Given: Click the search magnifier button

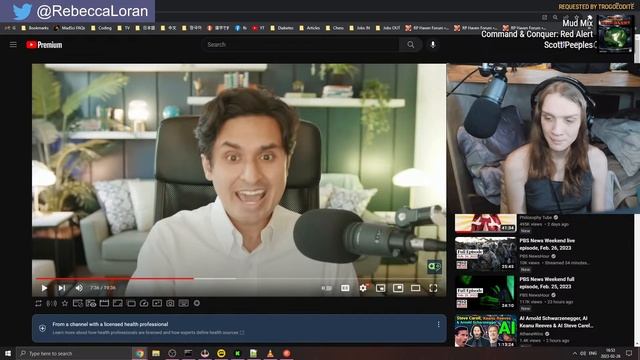Looking at the screenshot, I should pos(411,45).
